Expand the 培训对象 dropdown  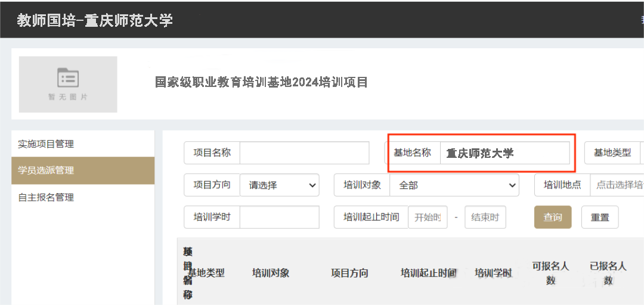point(454,185)
